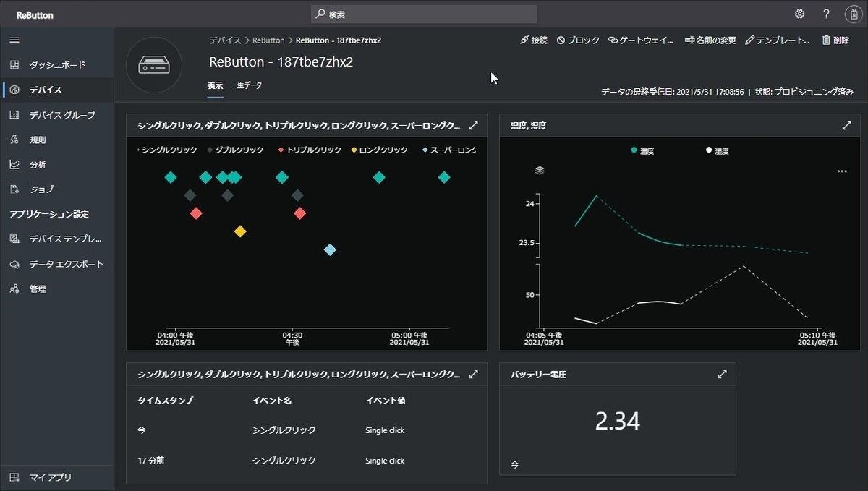The width and height of the screenshot is (868, 491).
Task: Click the 接続 connect button
Action: pos(534,40)
